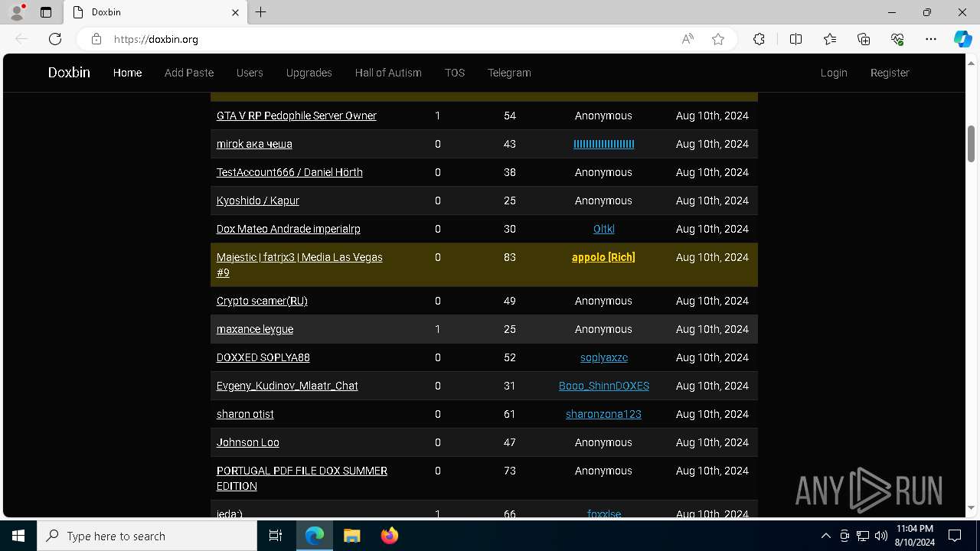Open the Crypto scamer(RU) paste
Image resolution: width=980 pixels, height=551 pixels.
262,301
